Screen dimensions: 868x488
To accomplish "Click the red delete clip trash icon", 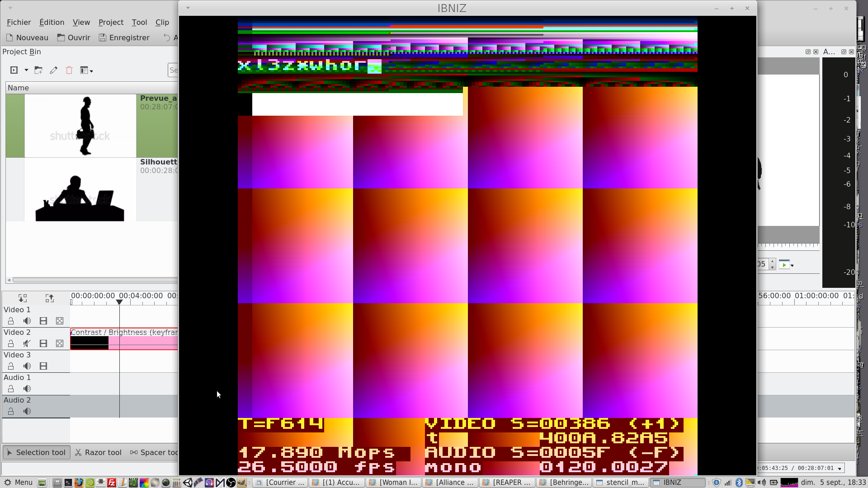I will pos(69,70).
